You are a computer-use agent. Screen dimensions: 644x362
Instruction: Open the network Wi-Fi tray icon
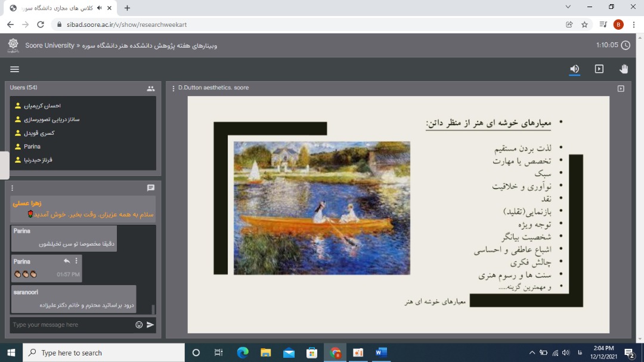[x=555, y=352]
